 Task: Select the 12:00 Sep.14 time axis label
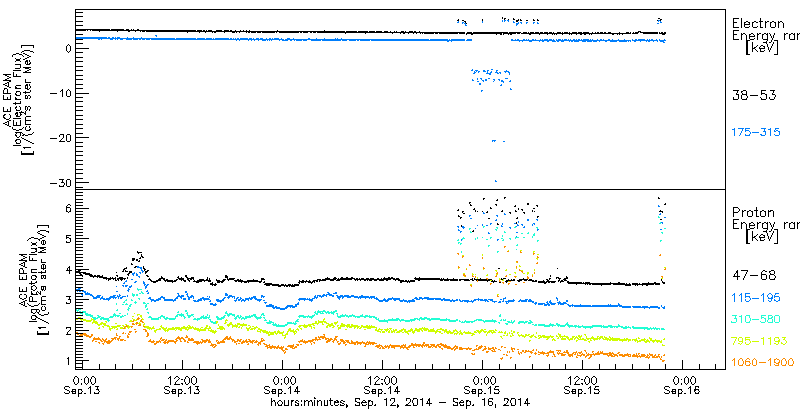(382, 386)
